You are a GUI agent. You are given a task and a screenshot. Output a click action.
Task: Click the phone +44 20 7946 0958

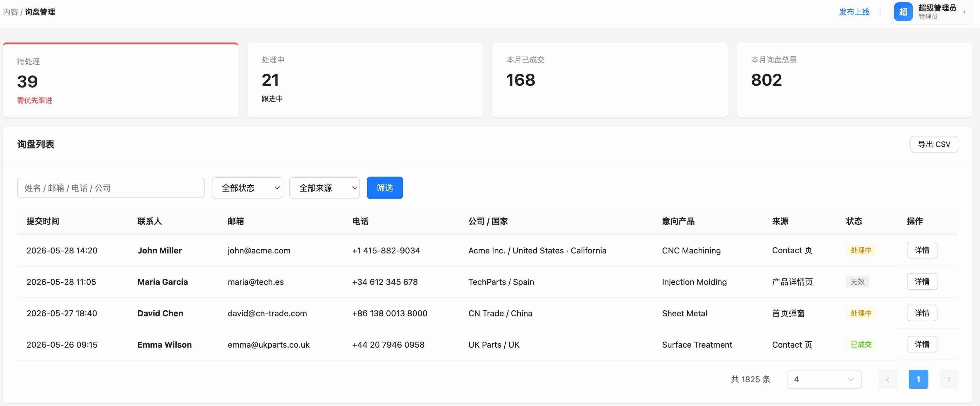point(388,345)
